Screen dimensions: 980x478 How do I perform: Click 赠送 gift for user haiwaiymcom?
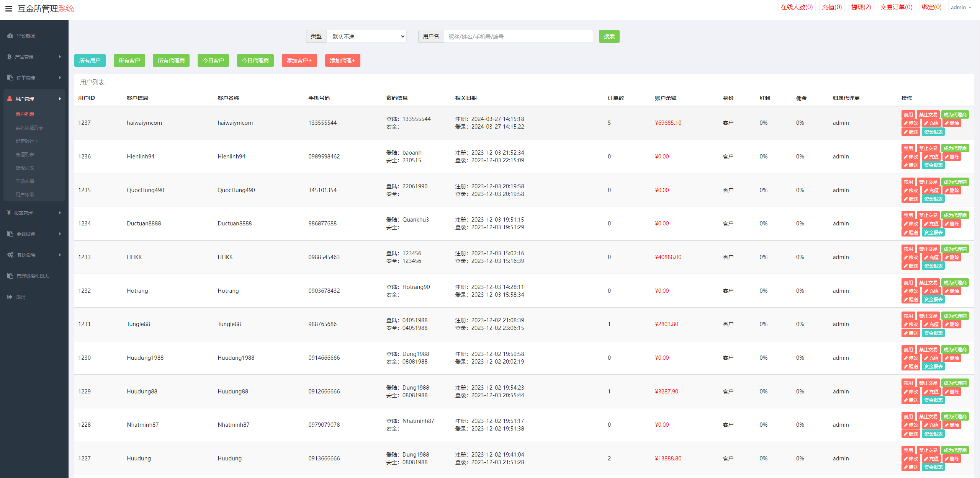click(911, 132)
